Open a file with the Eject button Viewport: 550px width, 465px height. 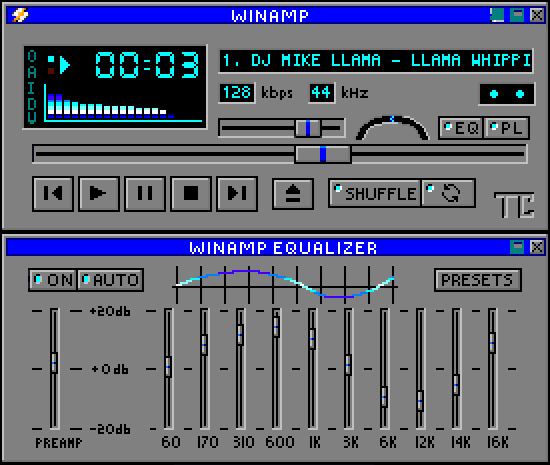tap(293, 194)
